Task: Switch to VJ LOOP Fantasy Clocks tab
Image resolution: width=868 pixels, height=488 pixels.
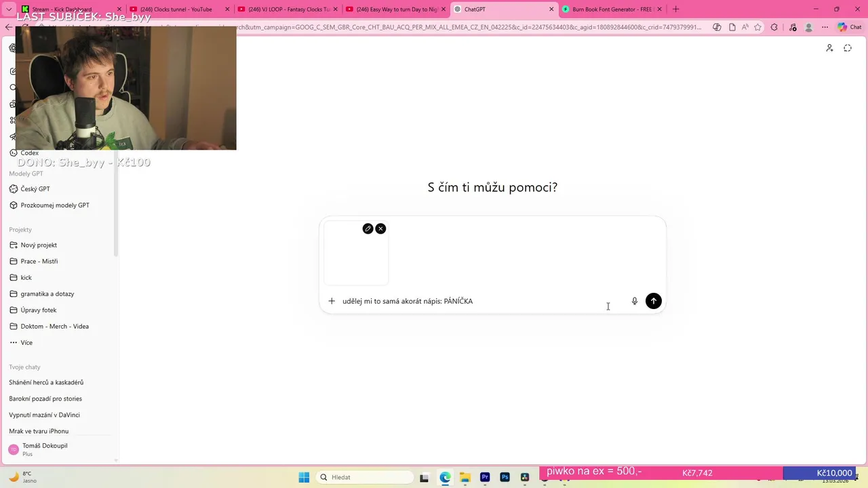Action: pyautogui.click(x=288, y=9)
